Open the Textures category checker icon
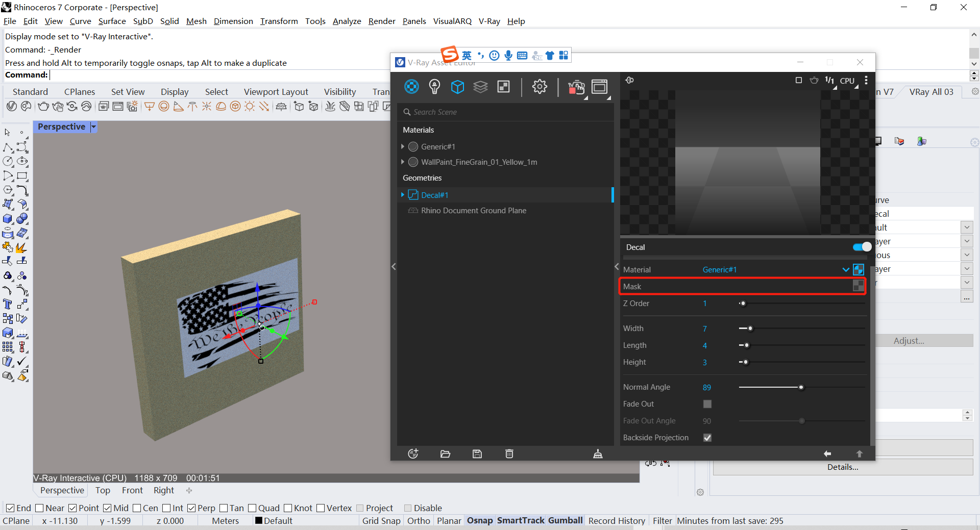980x530 pixels. tap(504, 87)
